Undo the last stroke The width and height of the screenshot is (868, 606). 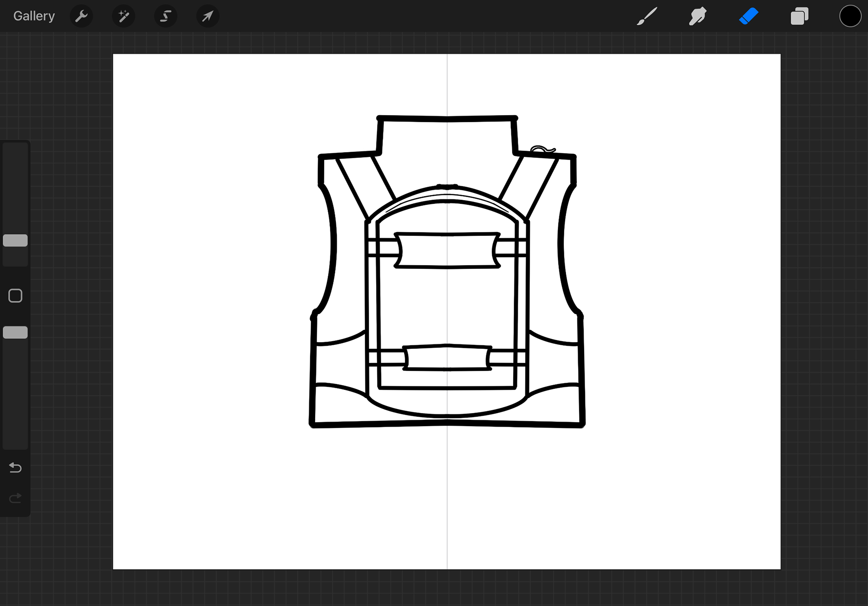point(15,467)
